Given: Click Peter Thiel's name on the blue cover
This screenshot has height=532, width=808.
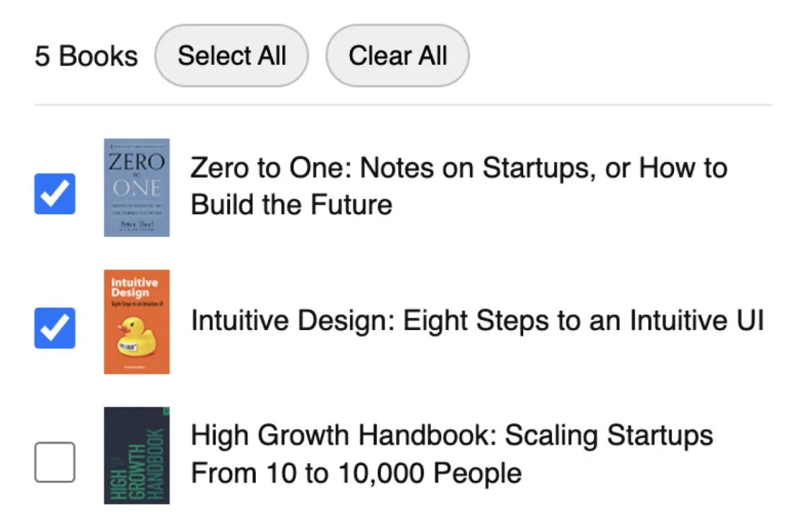Looking at the screenshot, I should click(x=137, y=223).
